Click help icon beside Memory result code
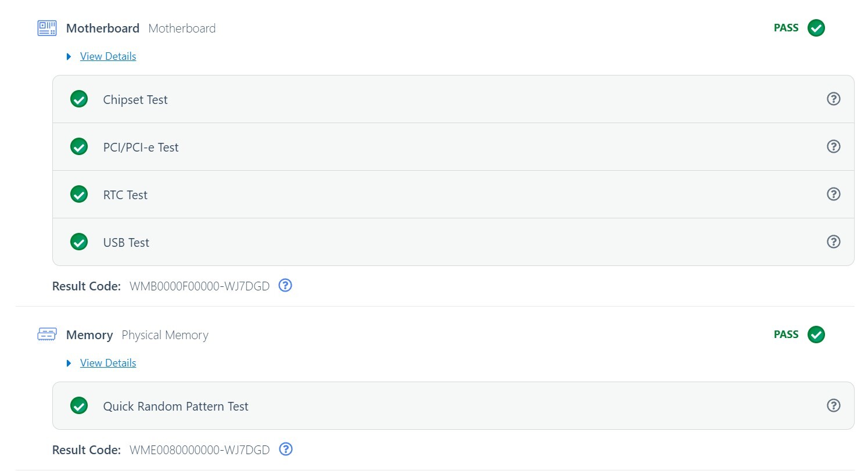This screenshot has width=868, height=471. pyautogui.click(x=285, y=450)
